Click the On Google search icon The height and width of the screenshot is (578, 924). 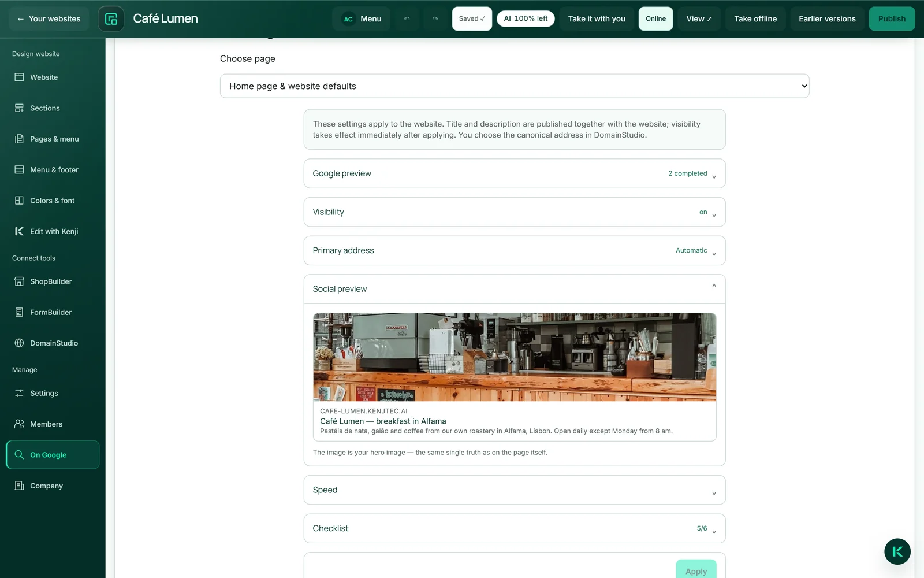pyautogui.click(x=19, y=455)
